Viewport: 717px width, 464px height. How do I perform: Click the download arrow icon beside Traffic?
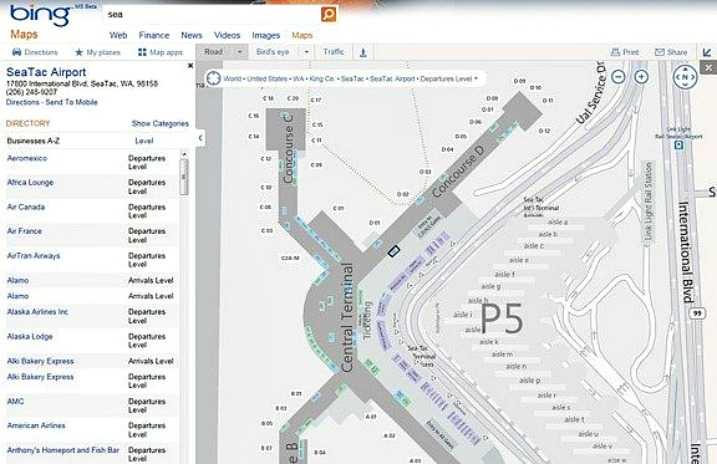(363, 52)
